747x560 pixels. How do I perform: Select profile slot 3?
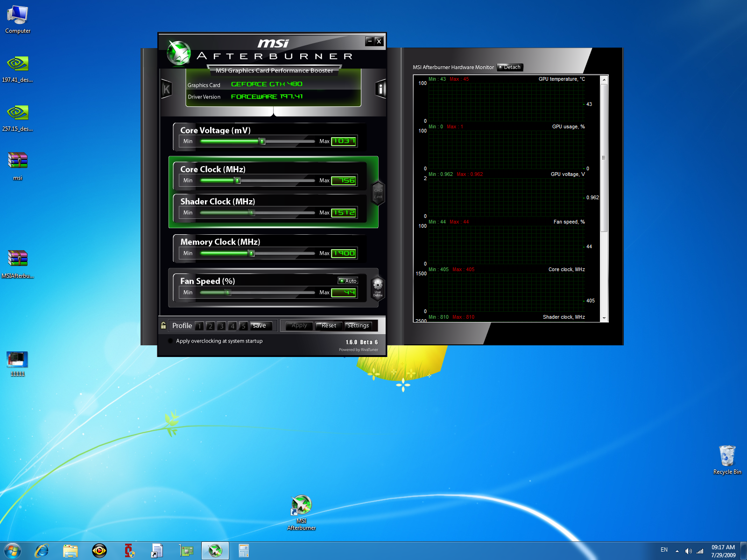pyautogui.click(x=221, y=326)
